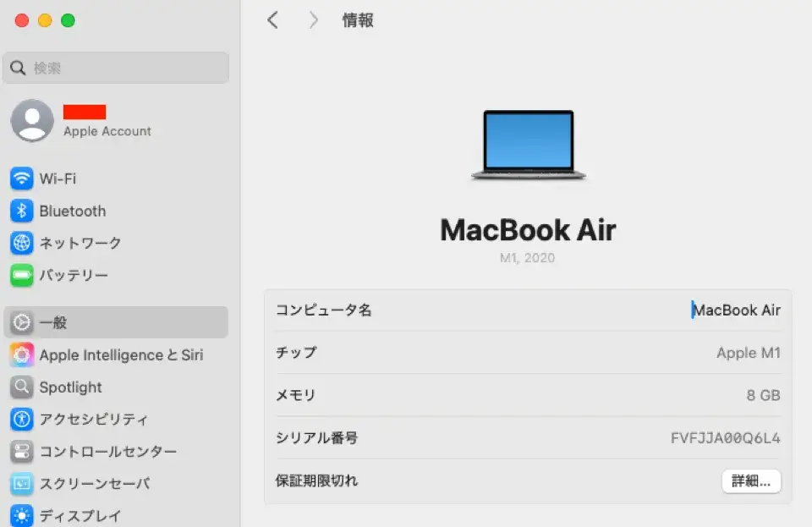Click the Spotlight magnifier icon
Image resolution: width=812 pixels, height=527 pixels.
(x=22, y=387)
